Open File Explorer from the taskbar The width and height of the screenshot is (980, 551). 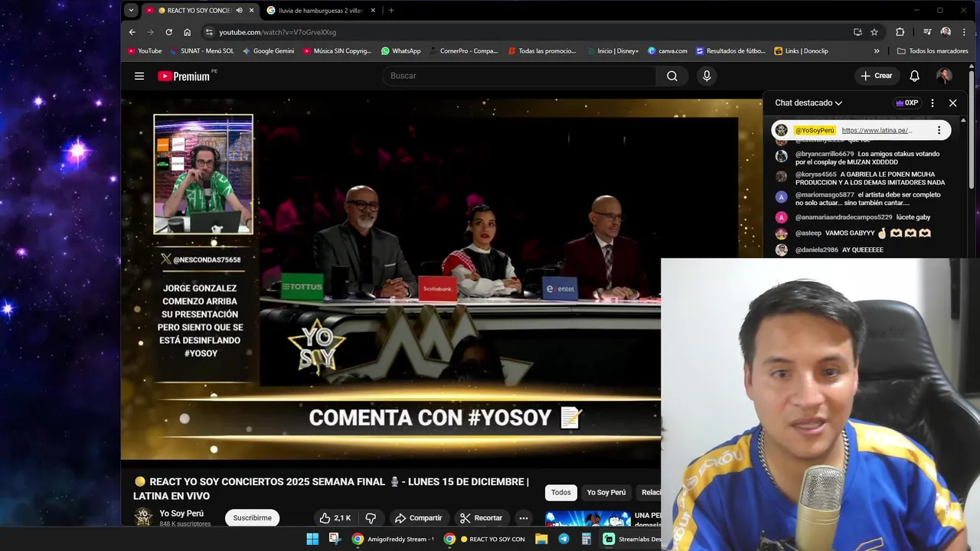[541, 539]
